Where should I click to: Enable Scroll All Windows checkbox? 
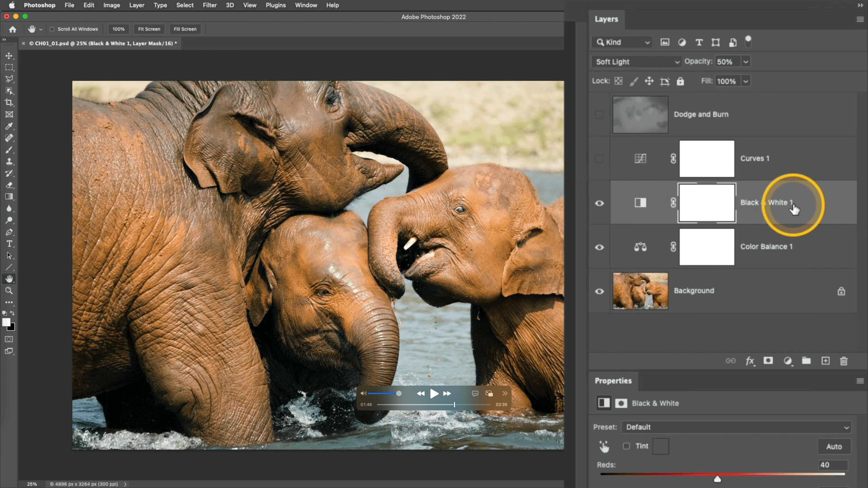52,29
